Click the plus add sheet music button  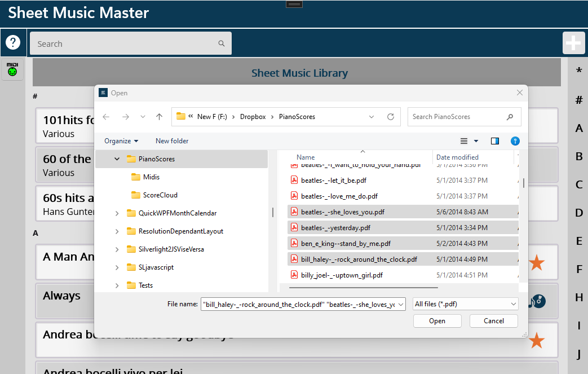click(573, 43)
